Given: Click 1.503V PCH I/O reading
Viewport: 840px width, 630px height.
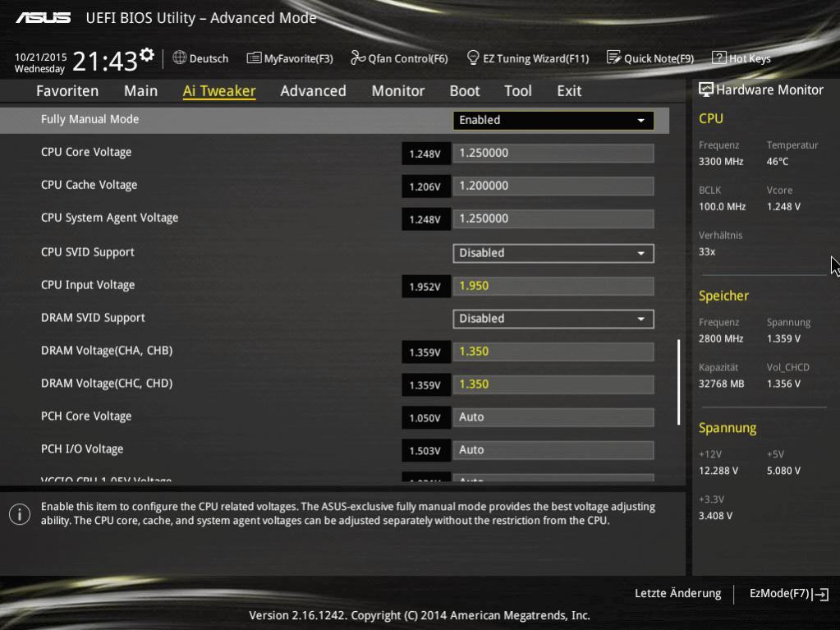Looking at the screenshot, I should tap(426, 451).
